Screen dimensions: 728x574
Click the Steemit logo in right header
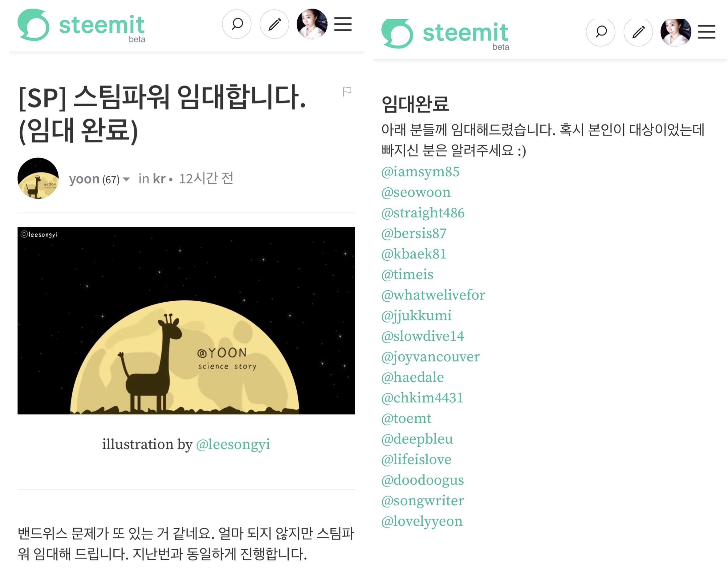click(445, 34)
